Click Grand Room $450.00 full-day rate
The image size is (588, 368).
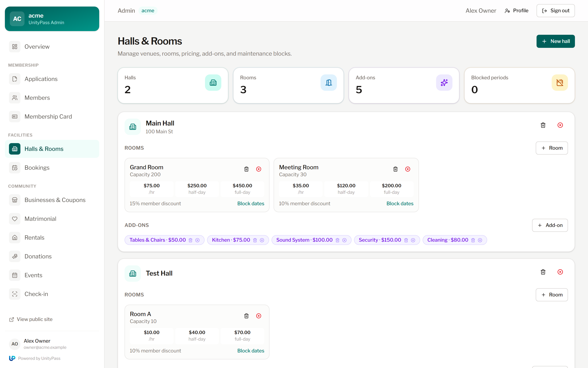(242, 189)
